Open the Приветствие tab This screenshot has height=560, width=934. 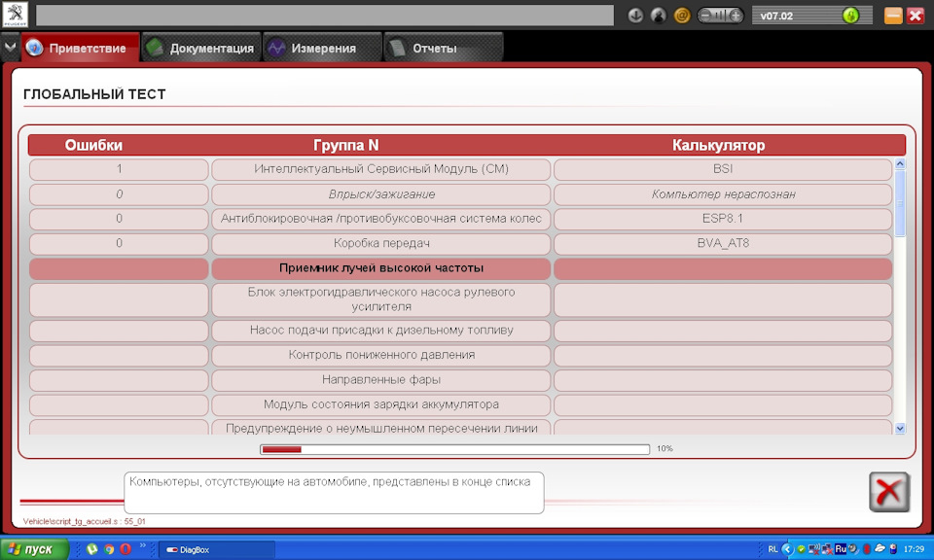(x=81, y=48)
